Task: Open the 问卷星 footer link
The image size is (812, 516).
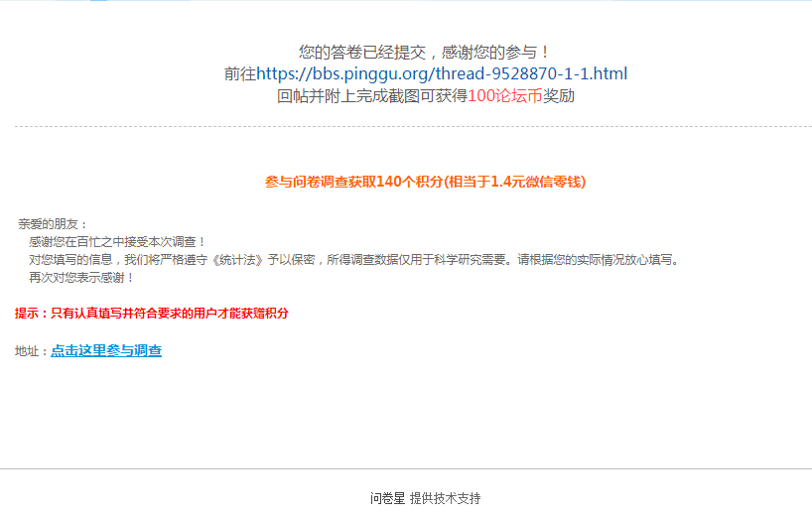Action: coord(387,498)
